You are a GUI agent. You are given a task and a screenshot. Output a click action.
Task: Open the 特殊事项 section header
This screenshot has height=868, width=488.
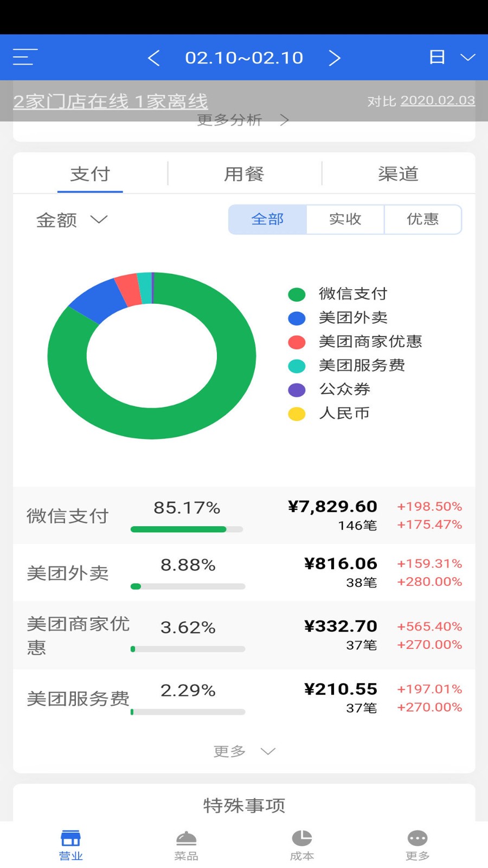(x=244, y=806)
